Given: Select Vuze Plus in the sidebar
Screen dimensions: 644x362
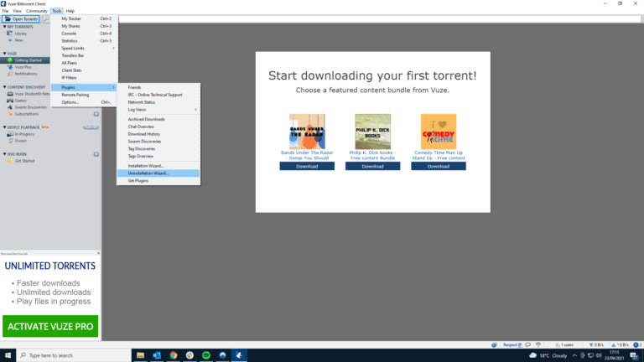Looking at the screenshot, I should (x=23, y=67).
